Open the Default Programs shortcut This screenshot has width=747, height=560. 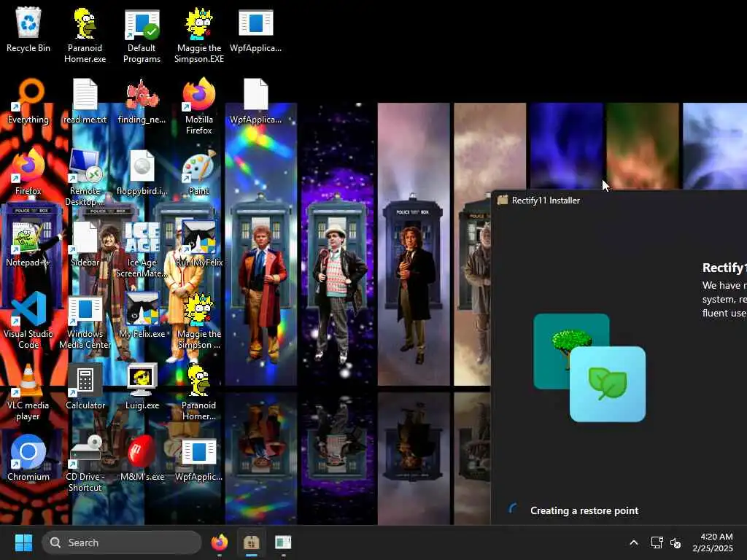(142, 36)
